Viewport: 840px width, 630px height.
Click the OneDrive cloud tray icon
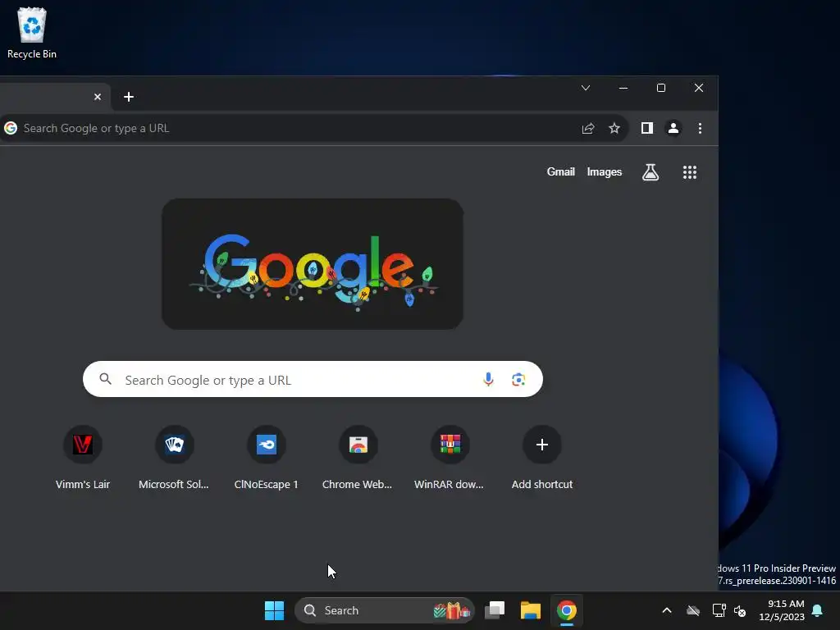693,610
